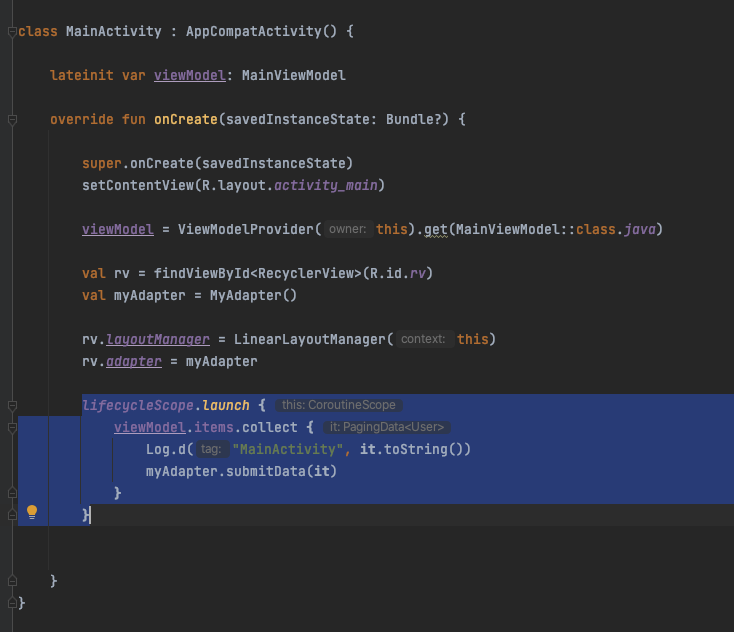Click the 'context:' parameter hint
The image size is (734, 632).
[x=423, y=339]
